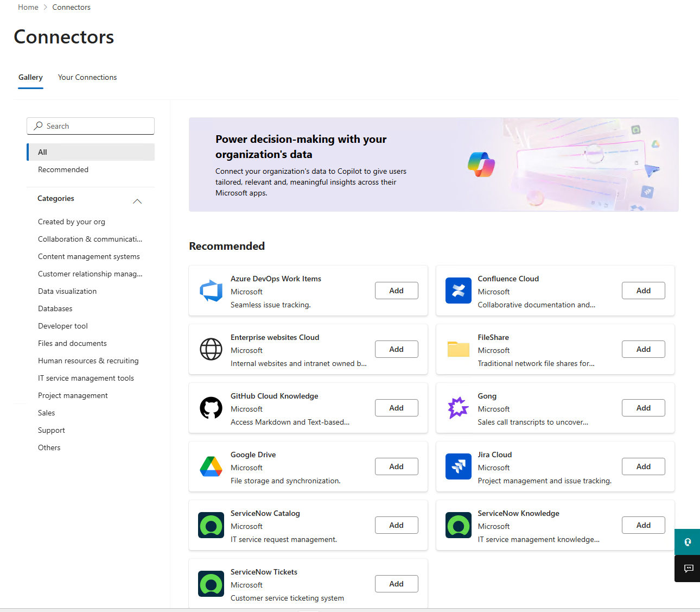Click the ServiceNow Tickets icon

211,584
